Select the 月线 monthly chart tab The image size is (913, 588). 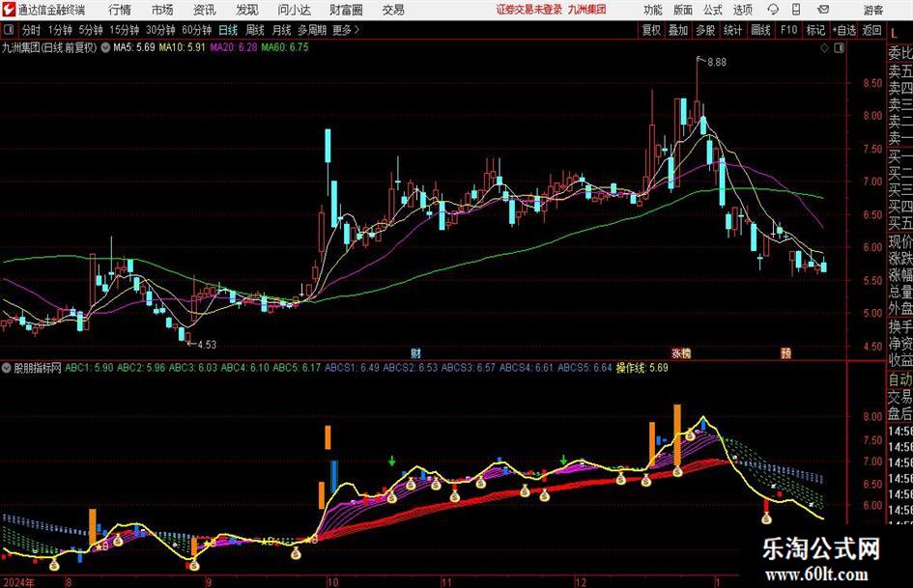pos(281,30)
